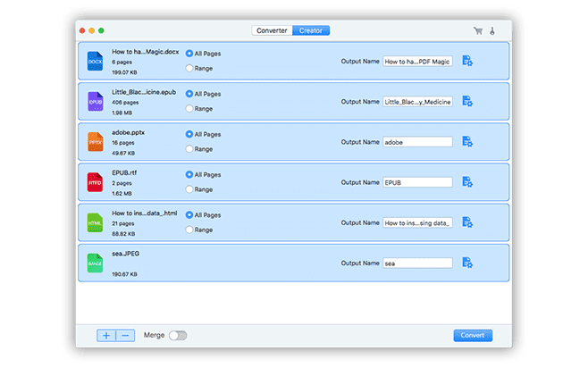Click file name 'EPUB.rtf'
Viewport: 588px width, 368px height.
[124, 172]
